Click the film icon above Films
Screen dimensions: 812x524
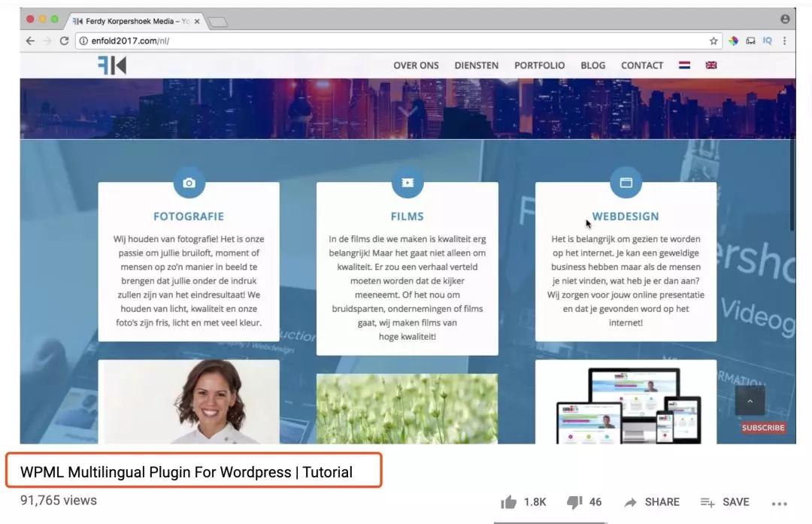click(408, 183)
